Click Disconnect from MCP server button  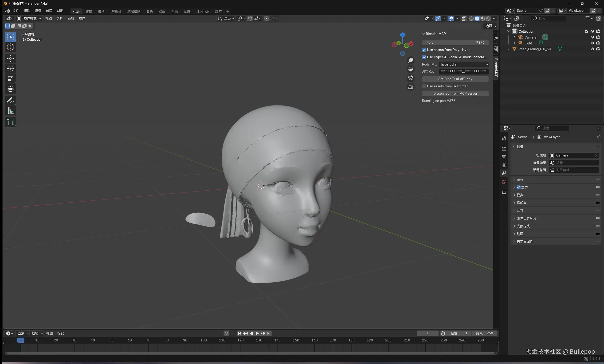click(455, 94)
